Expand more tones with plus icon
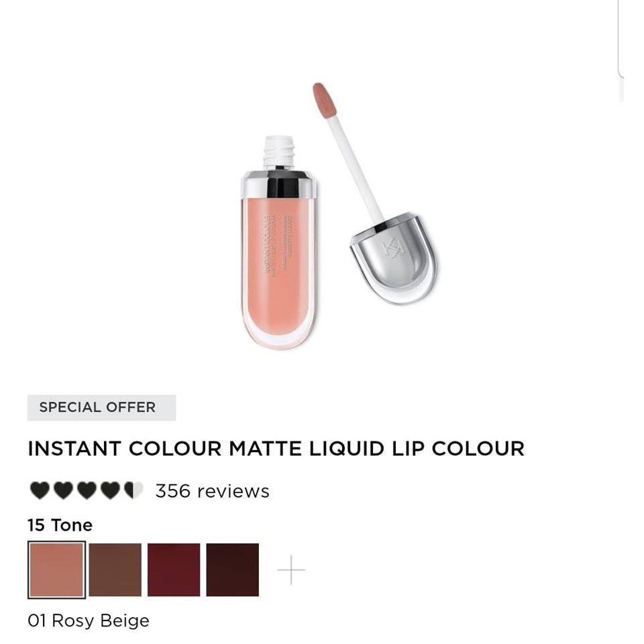Screen dimensions: 644x644 (x=291, y=570)
